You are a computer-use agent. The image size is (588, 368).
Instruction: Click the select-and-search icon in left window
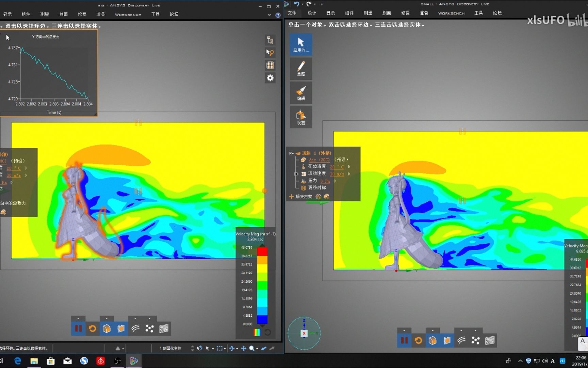(x=270, y=53)
